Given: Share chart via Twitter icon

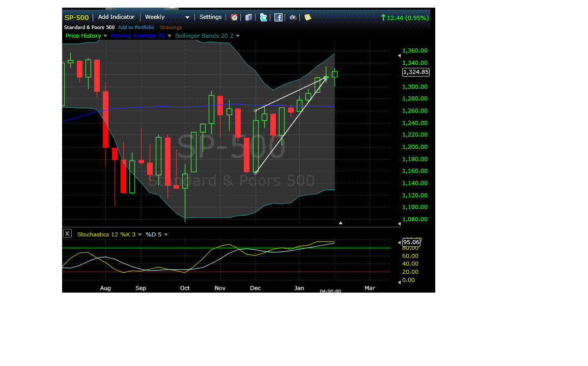Looking at the screenshot, I should [x=264, y=17].
